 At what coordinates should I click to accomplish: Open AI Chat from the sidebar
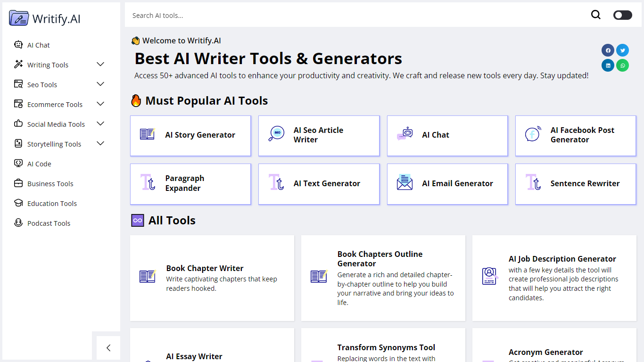pyautogui.click(x=39, y=45)
